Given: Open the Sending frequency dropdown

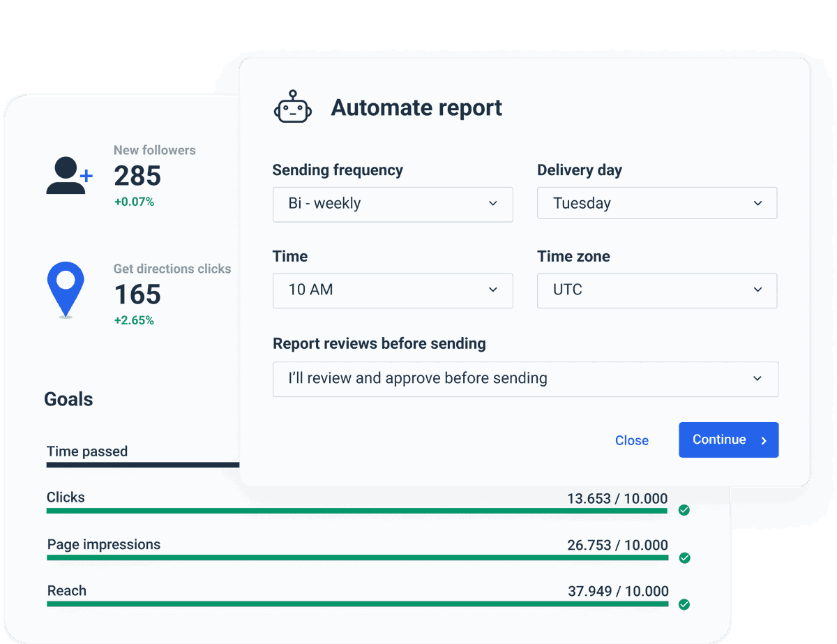Looking at the screenshot, I should point(393,204).
